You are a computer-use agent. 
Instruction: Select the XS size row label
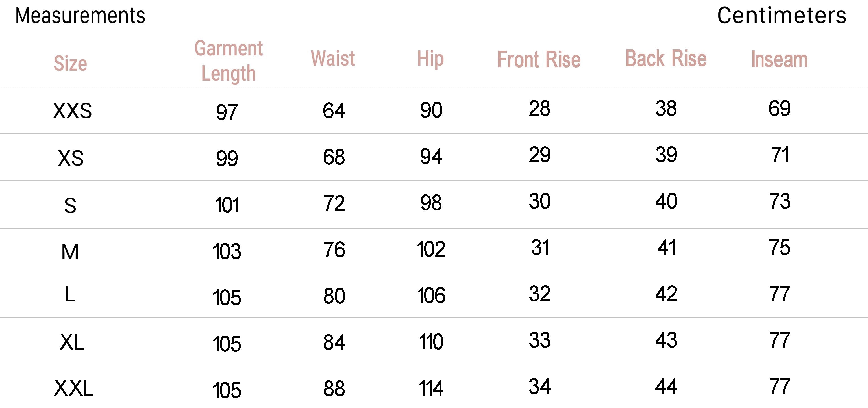click(71, 158)
